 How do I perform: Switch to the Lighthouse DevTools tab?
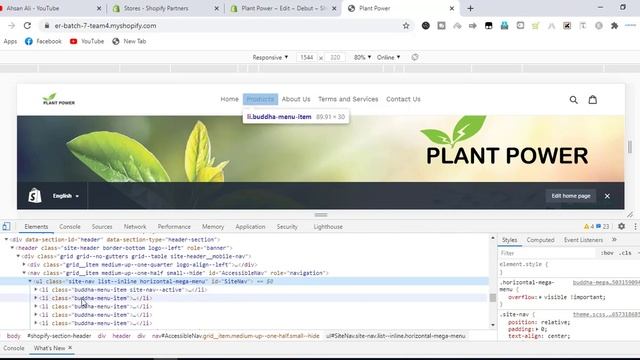coord(328,227)
